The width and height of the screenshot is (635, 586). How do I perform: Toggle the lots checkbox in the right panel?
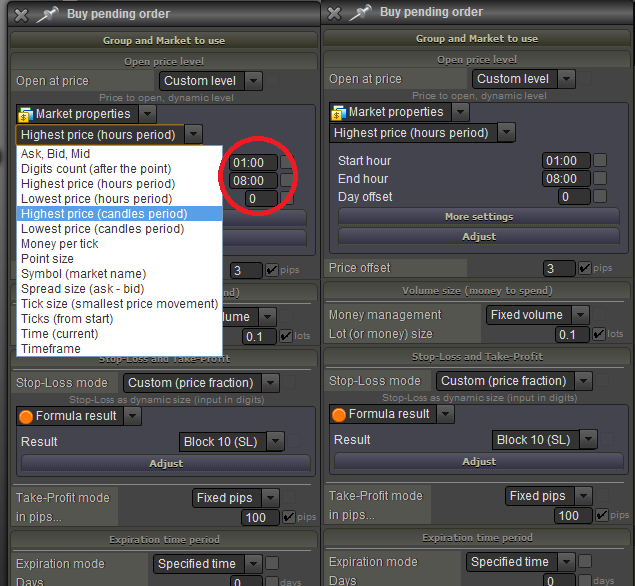pyautogui.click(x=600, y=335)
